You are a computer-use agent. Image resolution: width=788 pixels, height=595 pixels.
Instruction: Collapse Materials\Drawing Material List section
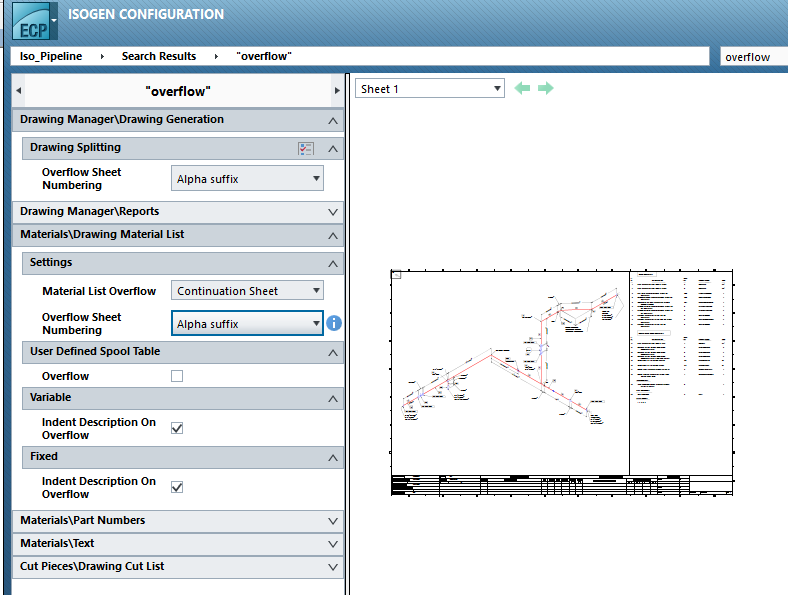tap(333, 236)
